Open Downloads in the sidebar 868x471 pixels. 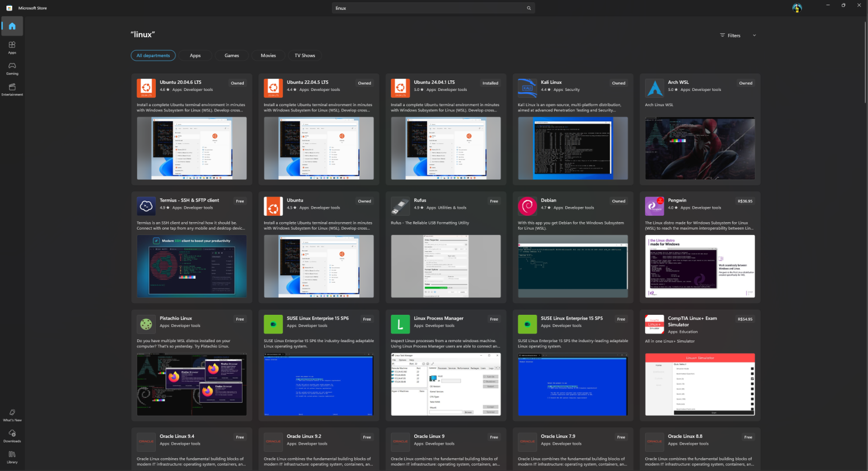click(12, 436)
